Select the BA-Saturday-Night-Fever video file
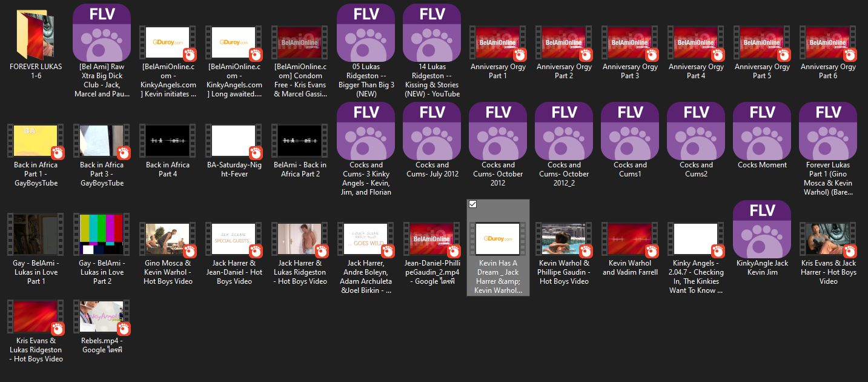 (234, 141)
